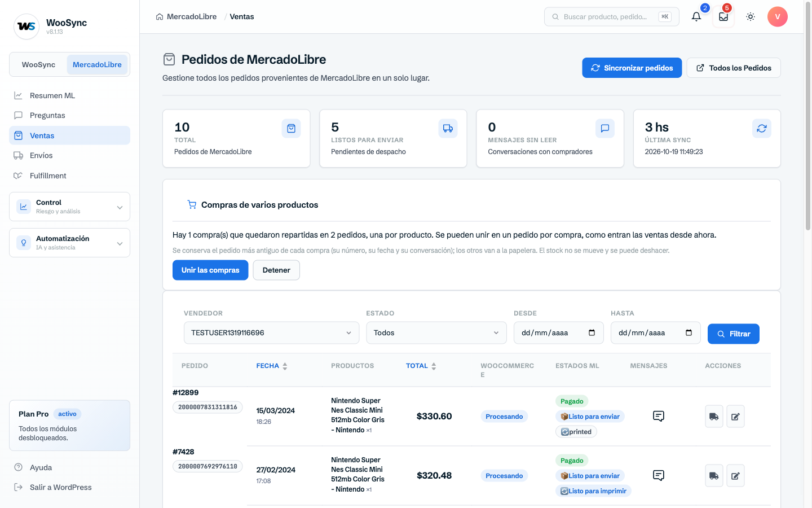The width and height of the screenshot is (812, 508).
Task: Open the Estado dropdown showing Todos
Action: (436, 333)
